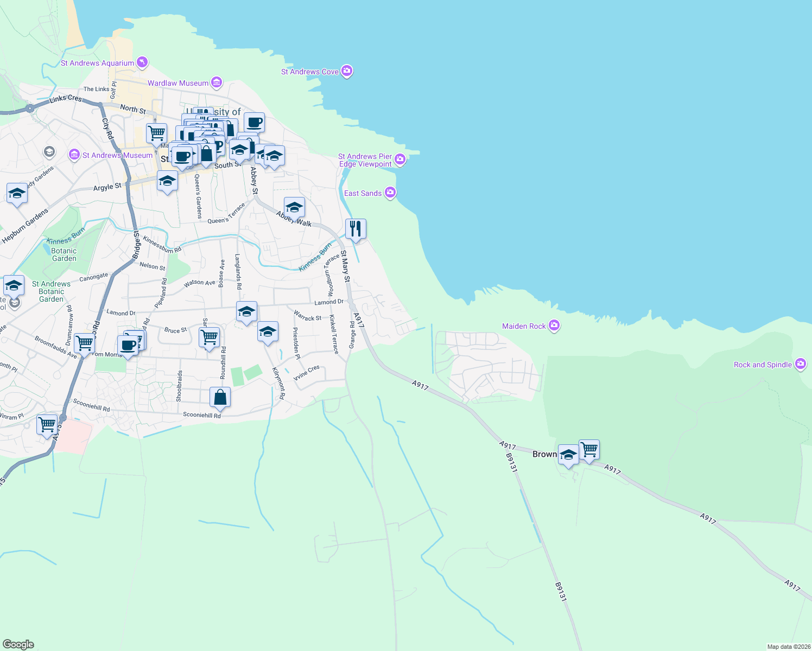The image size is (812, 651).
Task: Select the Watson Ave label
Action: pos(199,283)
